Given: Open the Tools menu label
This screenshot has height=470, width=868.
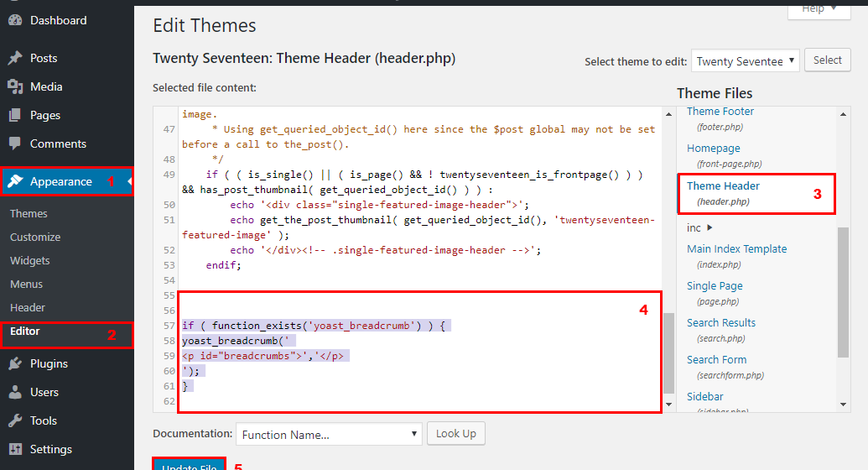Looking at the screenshot, I should click(43, 420).
